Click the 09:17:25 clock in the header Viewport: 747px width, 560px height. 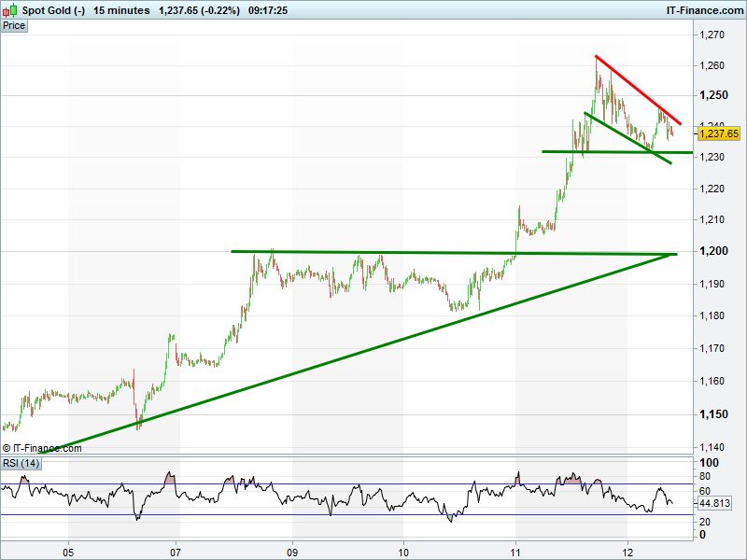[269, 10]
